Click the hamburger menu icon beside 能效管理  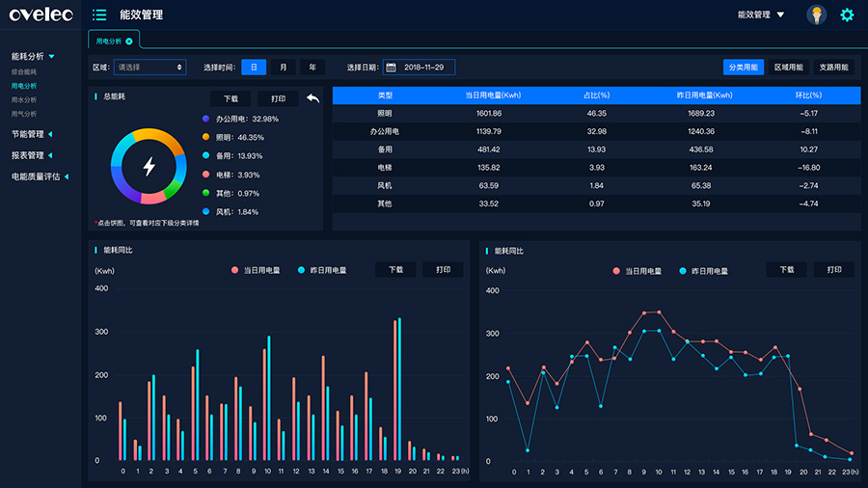[99, 15]
